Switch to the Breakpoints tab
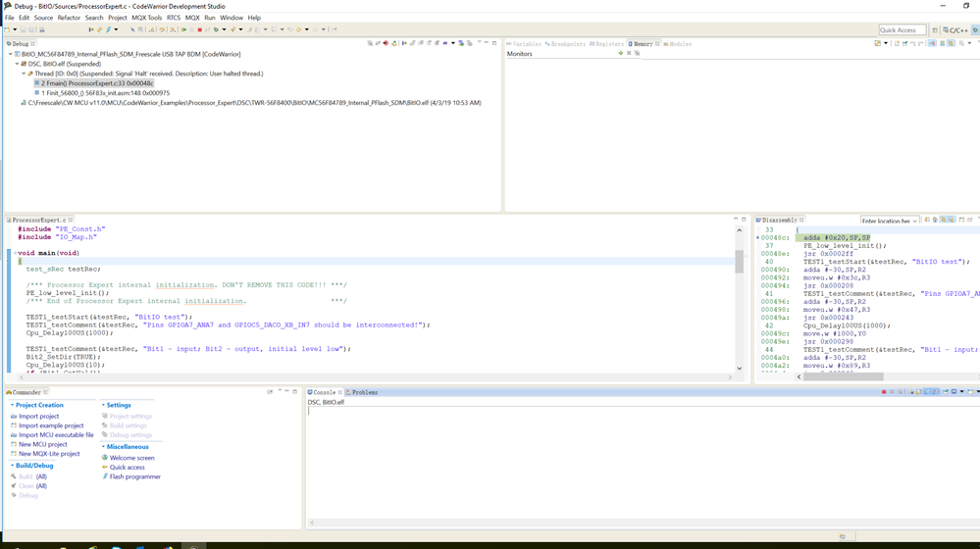The height and width of the screenshot is (549, 980). tap(565, 44)
